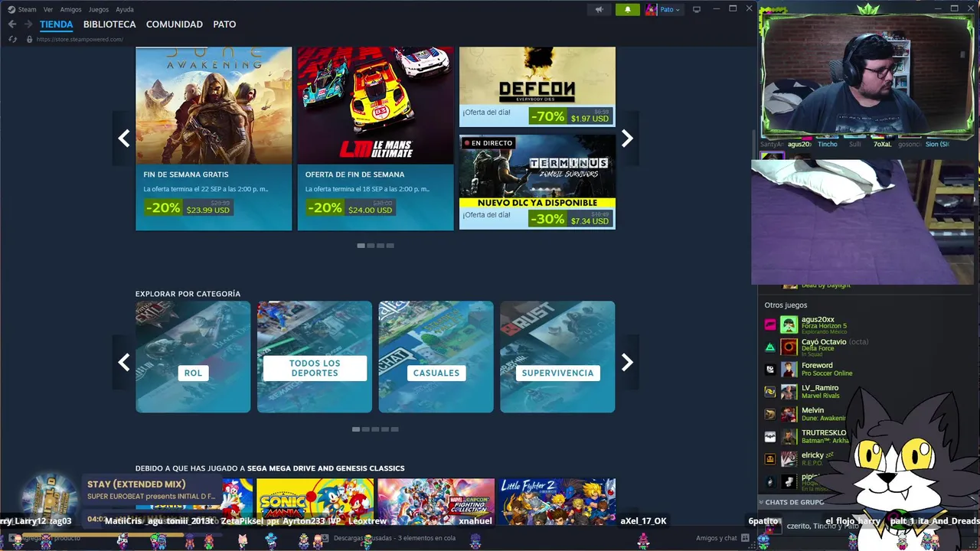
Task: Open the DEFCON daily deal
Action: pyautogui.click(x=537, y=86)
